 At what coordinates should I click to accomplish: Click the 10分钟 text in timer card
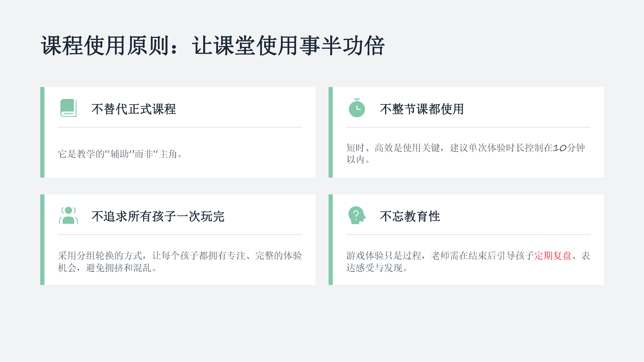pyautogui.click(x=569, y=148)
